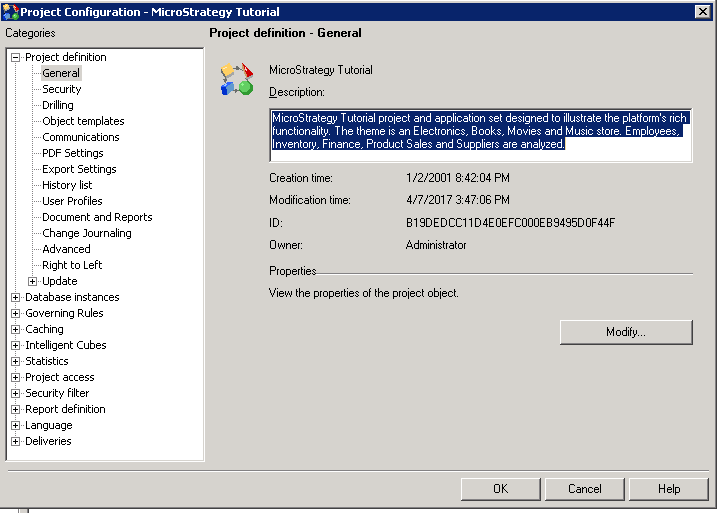Close the Project Configuration dialog
719x513 pixels.
point(702,12)
